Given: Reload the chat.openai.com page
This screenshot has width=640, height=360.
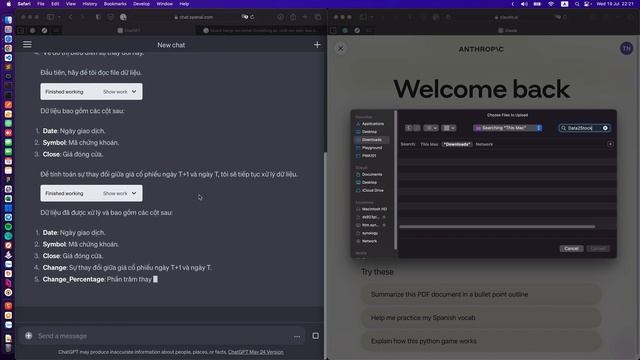Looking at the screenshot, I should pyautogui.click(x=252, y=17).
